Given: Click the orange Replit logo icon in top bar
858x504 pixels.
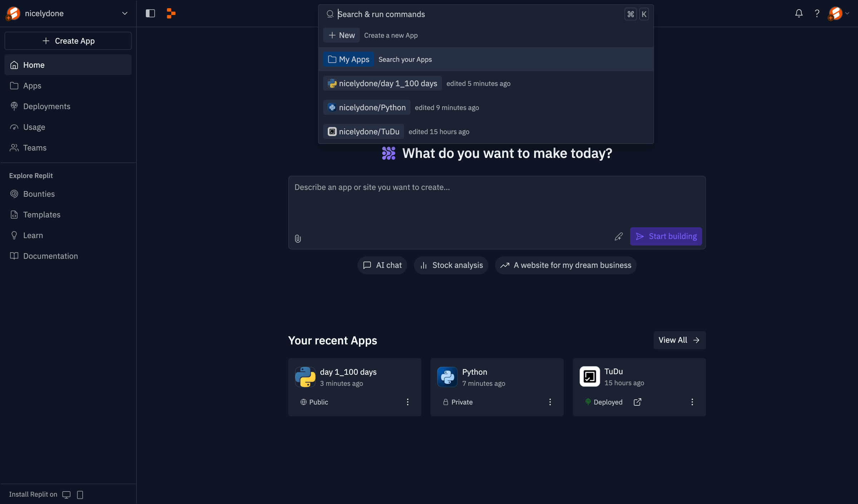Looking at the screenshot, I should click(171, 14).
